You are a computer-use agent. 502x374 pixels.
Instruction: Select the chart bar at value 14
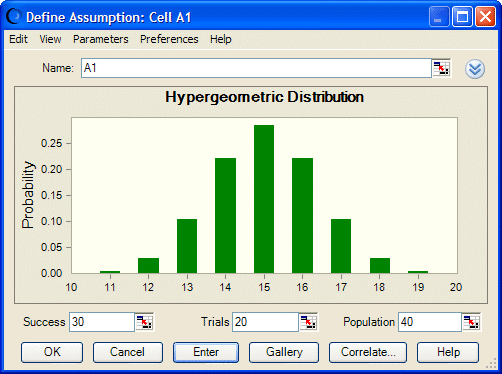[225, 216]
